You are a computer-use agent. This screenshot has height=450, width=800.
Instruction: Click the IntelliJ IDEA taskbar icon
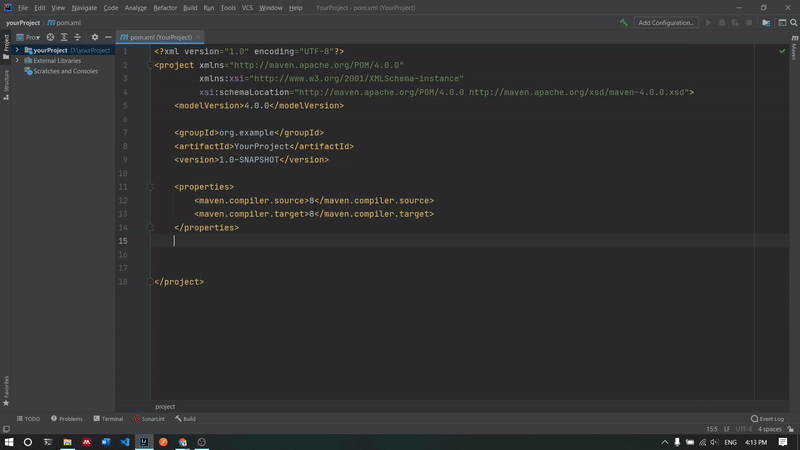click(144, 442)
